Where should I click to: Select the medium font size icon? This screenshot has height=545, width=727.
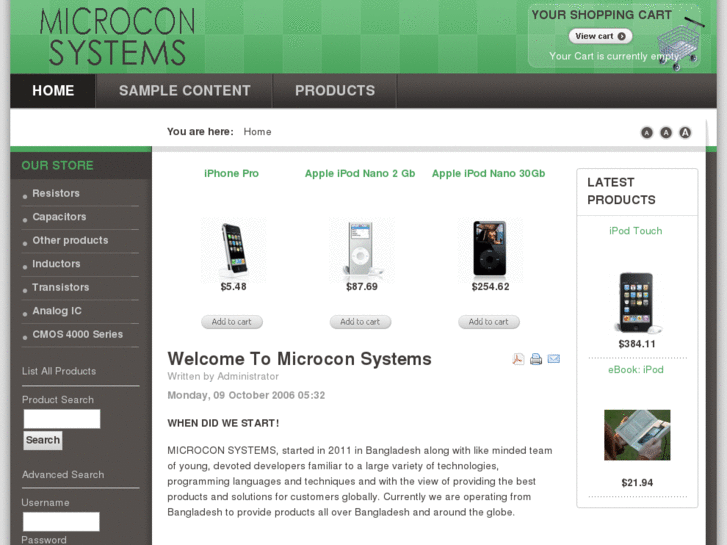coord(666,133)
